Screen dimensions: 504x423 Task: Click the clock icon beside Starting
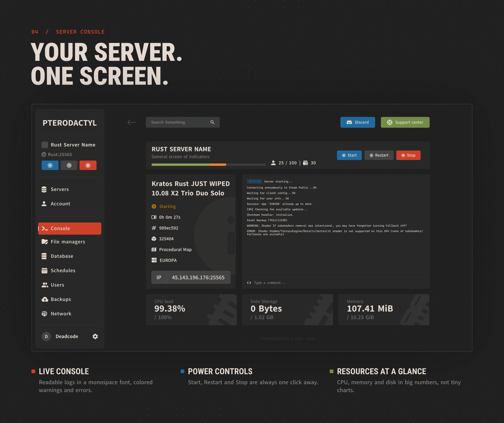(154, 206)
